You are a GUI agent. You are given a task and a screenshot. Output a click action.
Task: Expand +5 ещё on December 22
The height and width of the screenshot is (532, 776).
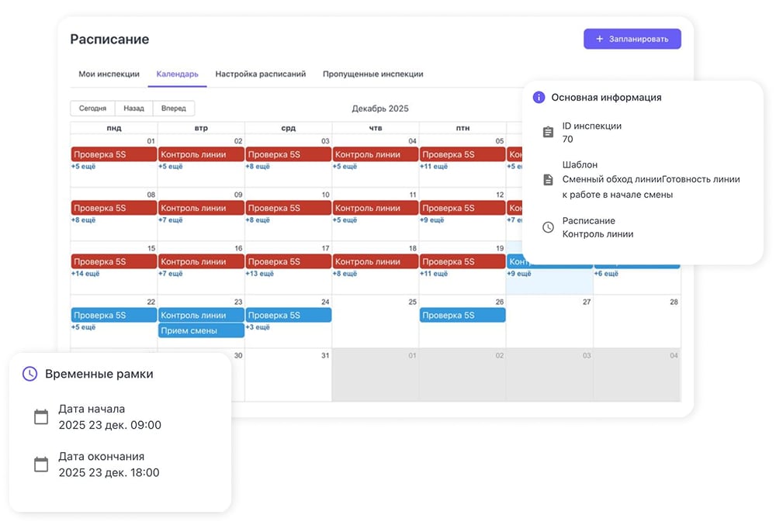(83, 327)
